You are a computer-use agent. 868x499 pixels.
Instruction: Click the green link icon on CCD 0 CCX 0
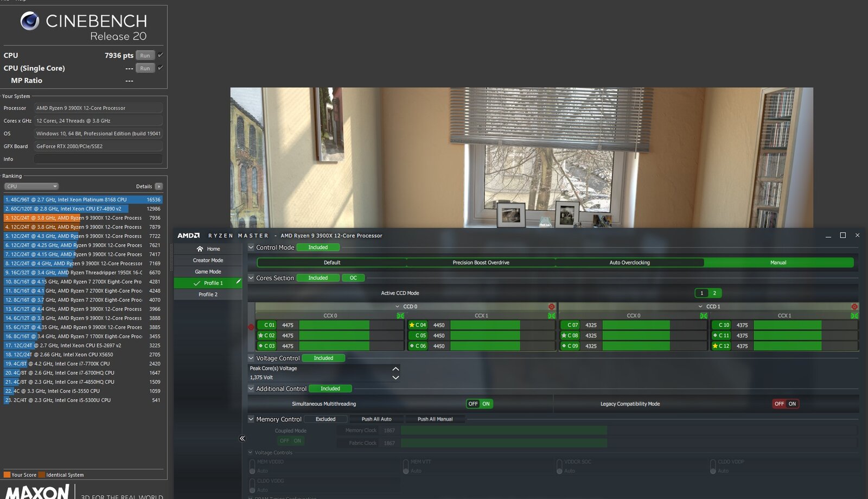pyautogui.click(x=400, y=315)
